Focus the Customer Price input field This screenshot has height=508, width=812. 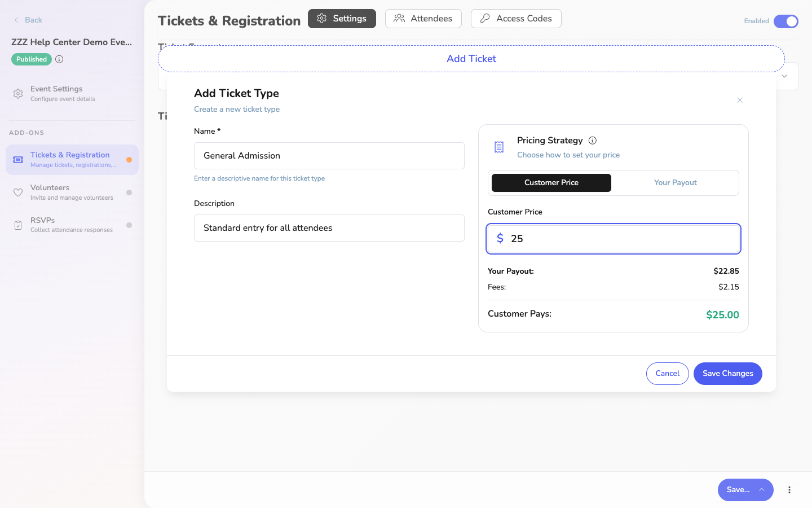(x=614, y=239)
